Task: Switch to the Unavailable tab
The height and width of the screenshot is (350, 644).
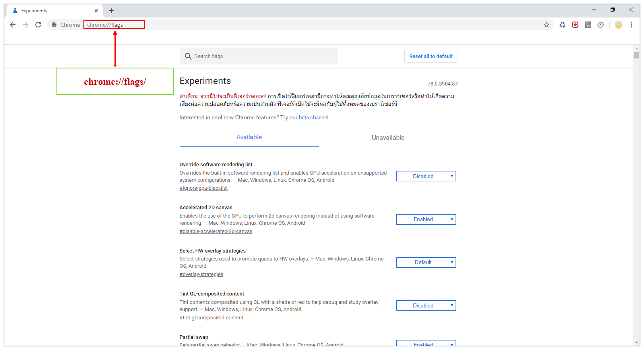Action: (388, 137)
